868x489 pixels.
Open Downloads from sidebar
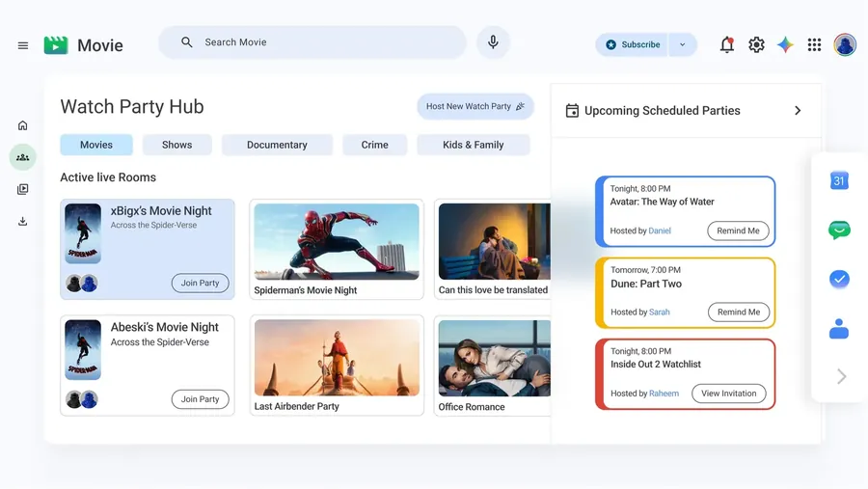pyautogui.click(x=23, y=222)
